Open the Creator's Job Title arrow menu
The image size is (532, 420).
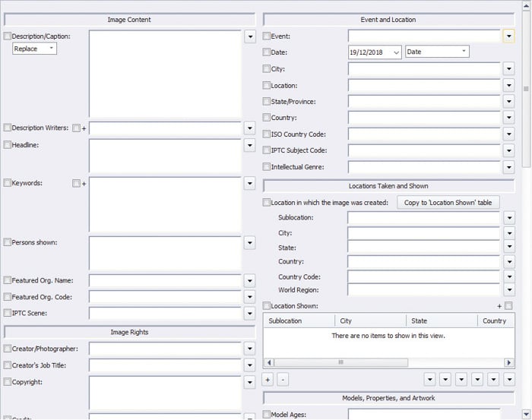(250, 365)
